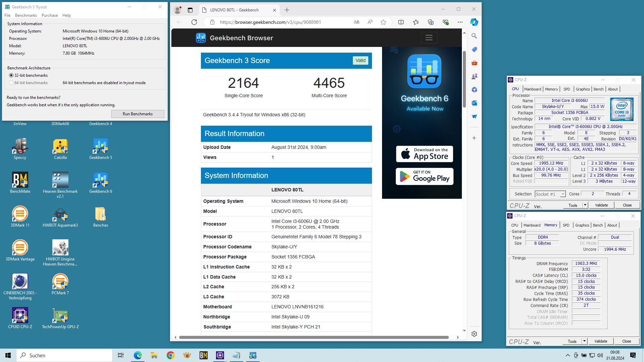Open Tools dropdown arrow in Memory window

pos(584,341)
